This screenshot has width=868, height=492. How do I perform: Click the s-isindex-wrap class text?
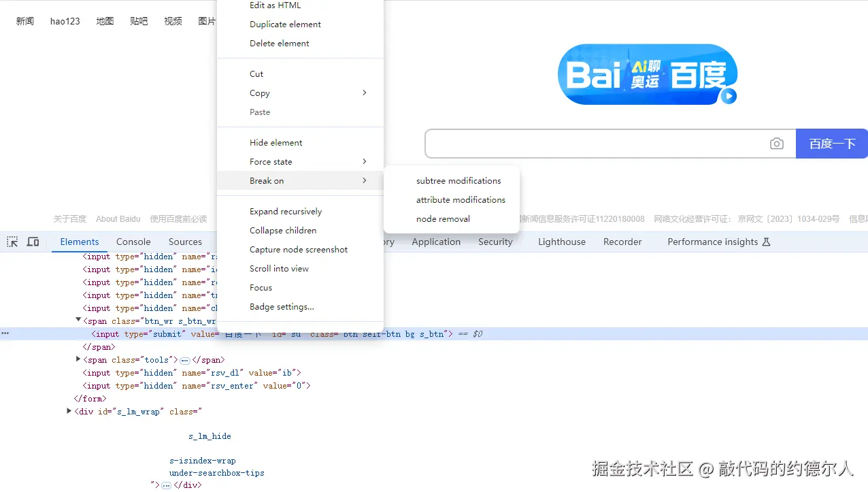pos(203,461)
